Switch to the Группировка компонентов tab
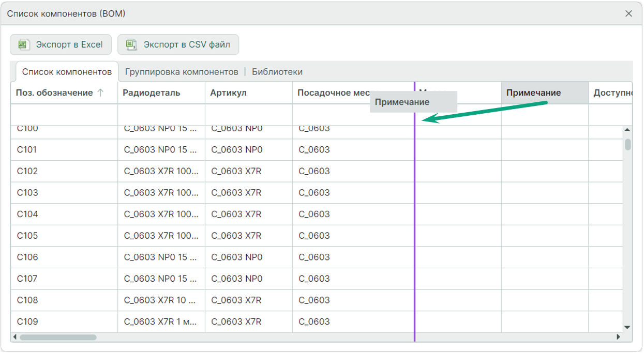Image resolution: width=644 pixels, height=353 pixels. click(x=182, y=72)
